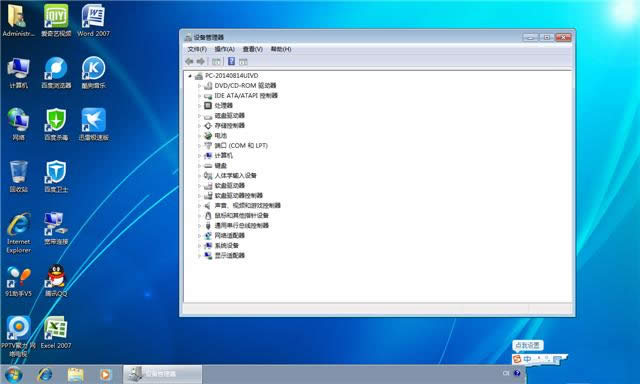Viewport: 640px width, 384px height.
Task: Select the 键盘 row text
Action: (x=221, y=166)
